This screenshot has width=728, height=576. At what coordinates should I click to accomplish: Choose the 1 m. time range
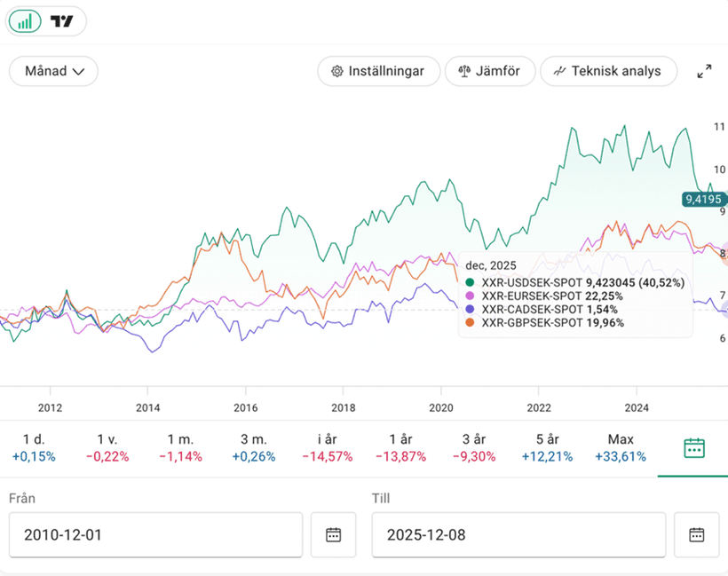coord(181,447)
